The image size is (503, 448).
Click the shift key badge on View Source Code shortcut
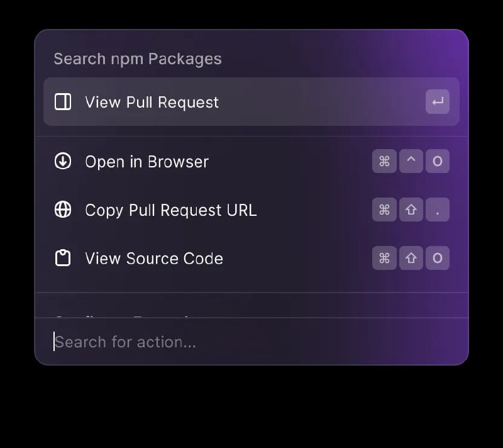coord(411,258)
